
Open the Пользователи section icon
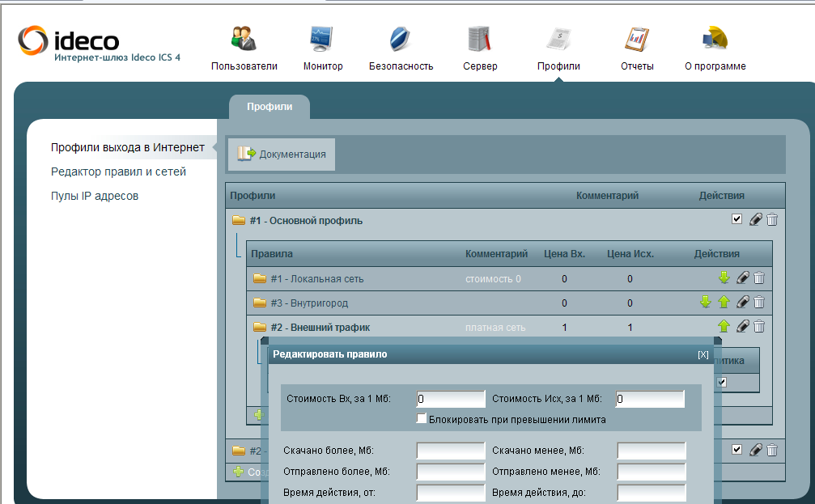pyautogui.click(x=244, y=39)
